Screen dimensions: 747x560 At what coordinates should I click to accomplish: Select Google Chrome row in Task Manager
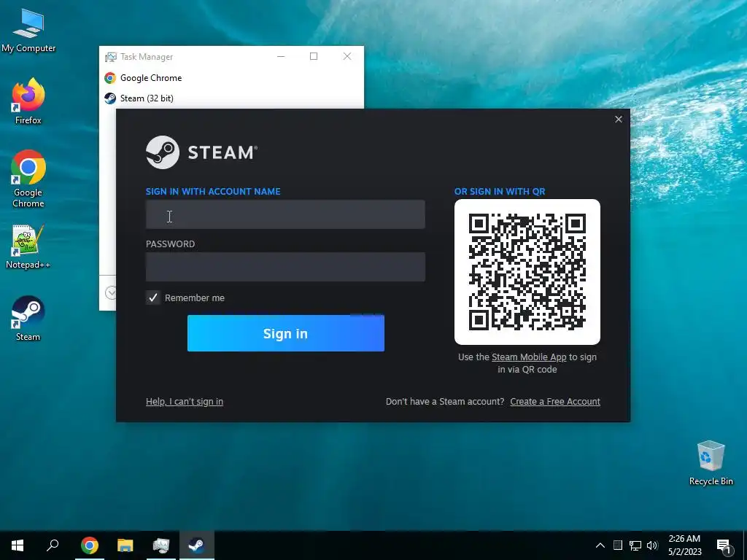(x=231, y=77)
